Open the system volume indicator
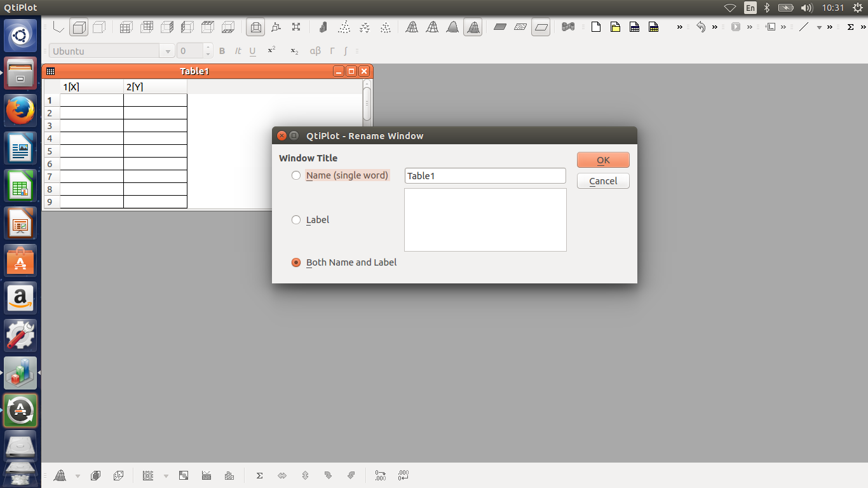The height and width of the screenshot is (488, 868). tap(806, 8)
